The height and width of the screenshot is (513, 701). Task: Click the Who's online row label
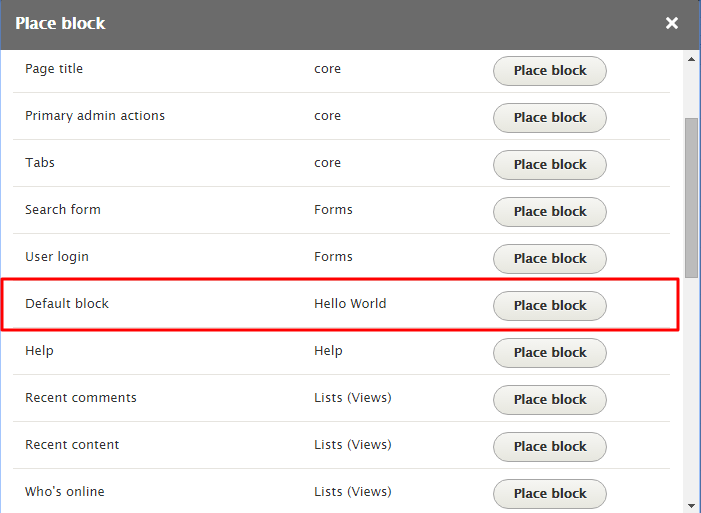pos(65,492)
